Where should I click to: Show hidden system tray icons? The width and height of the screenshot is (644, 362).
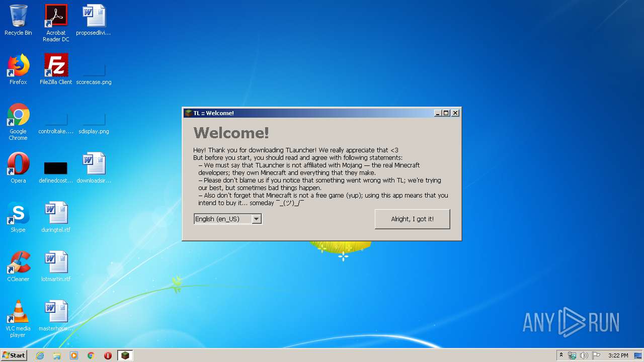(x=561, y=355)
